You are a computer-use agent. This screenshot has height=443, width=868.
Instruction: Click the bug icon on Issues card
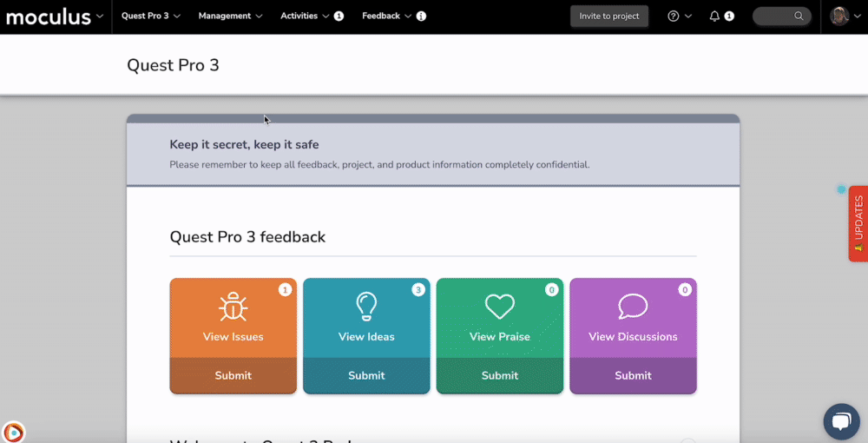(x=233, y=307)
